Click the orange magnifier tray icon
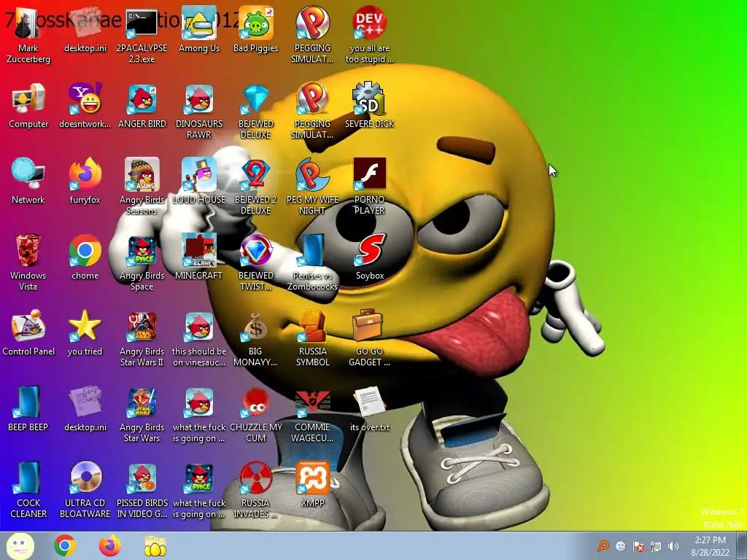Image resolution: width=747 pixels, height=560 pixels. [x=603, y=545]
